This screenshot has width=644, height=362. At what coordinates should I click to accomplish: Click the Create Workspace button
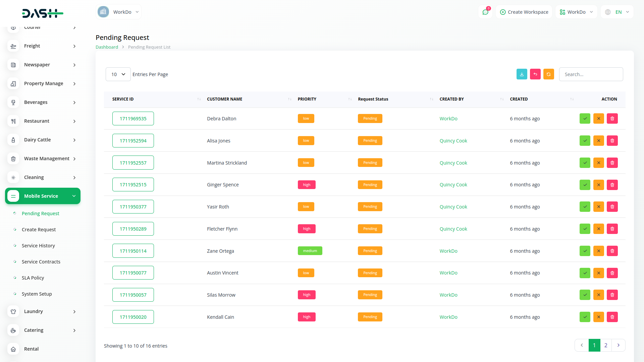524,12
